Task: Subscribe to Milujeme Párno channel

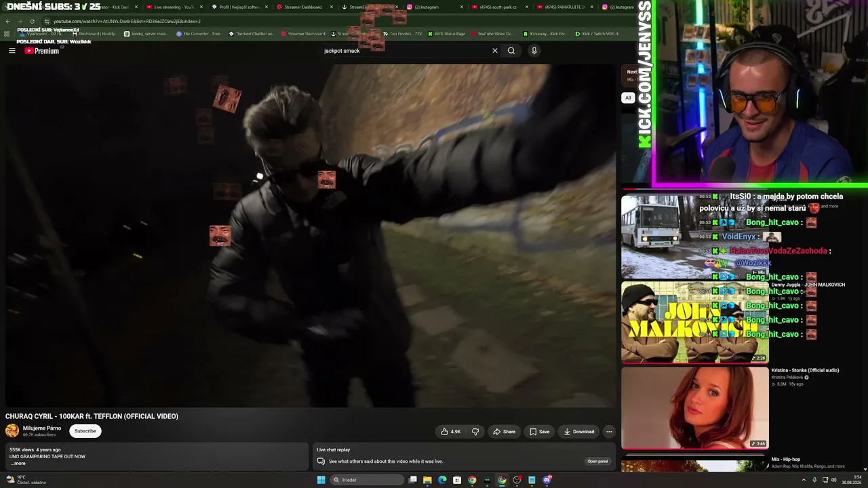Action: 85,431
